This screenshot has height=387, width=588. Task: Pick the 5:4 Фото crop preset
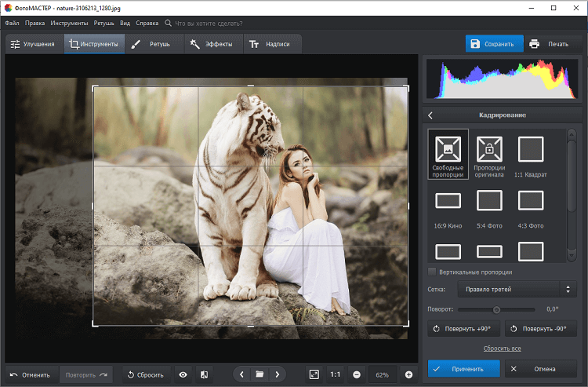click(489, 206)
